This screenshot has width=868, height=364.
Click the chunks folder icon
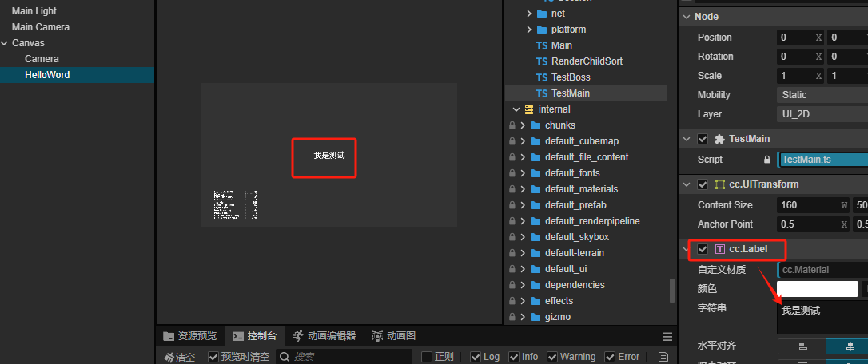[536, 125]
